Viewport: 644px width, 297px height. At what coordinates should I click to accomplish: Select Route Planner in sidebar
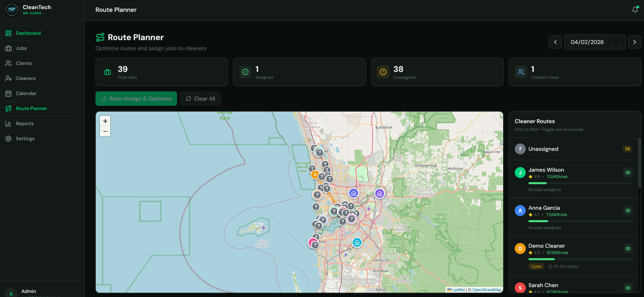(40, 108)
